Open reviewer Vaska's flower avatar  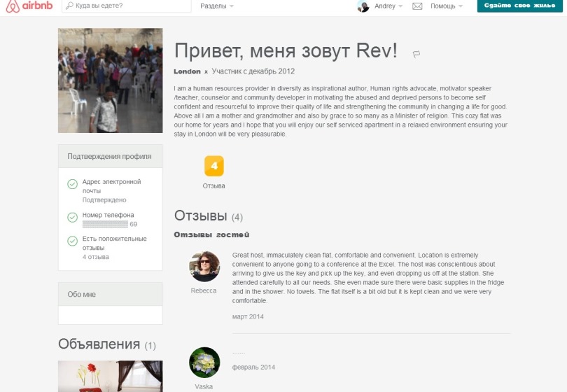click(204, 363)
